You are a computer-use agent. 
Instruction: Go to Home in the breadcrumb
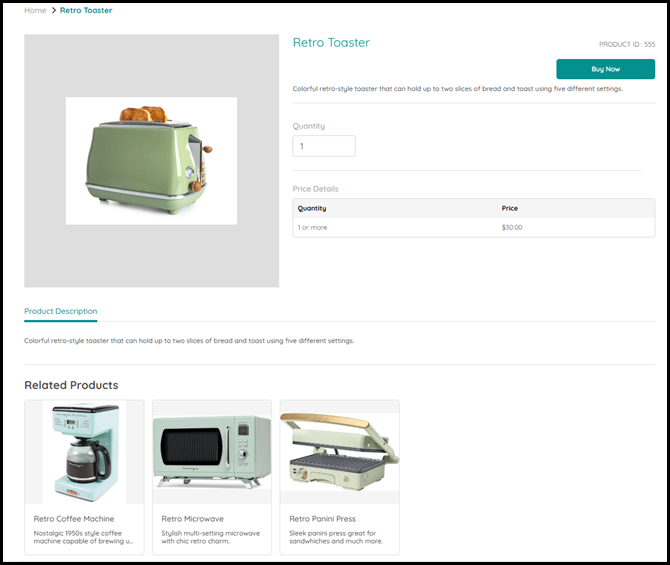click(35, 10)
